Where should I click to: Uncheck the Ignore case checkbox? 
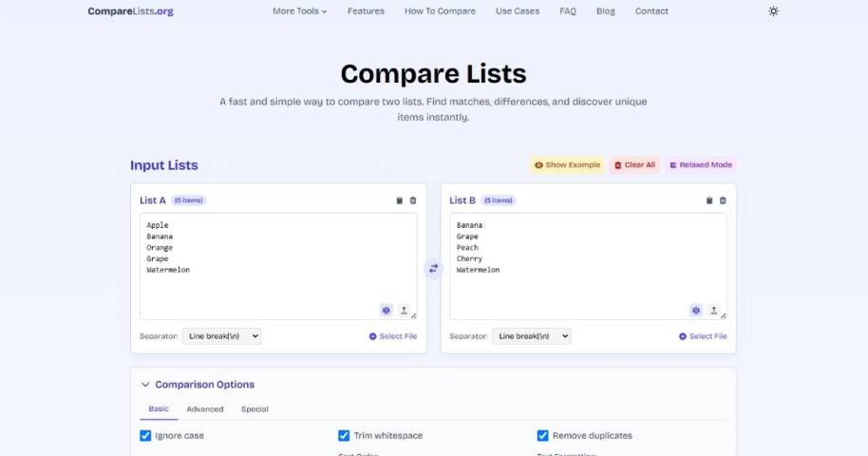(x=145, y=436)
